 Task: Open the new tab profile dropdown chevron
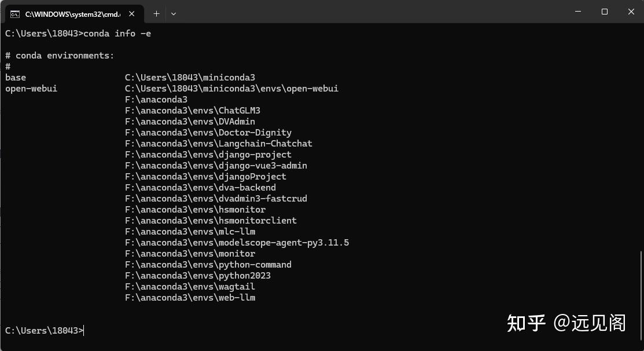[174, 13]
